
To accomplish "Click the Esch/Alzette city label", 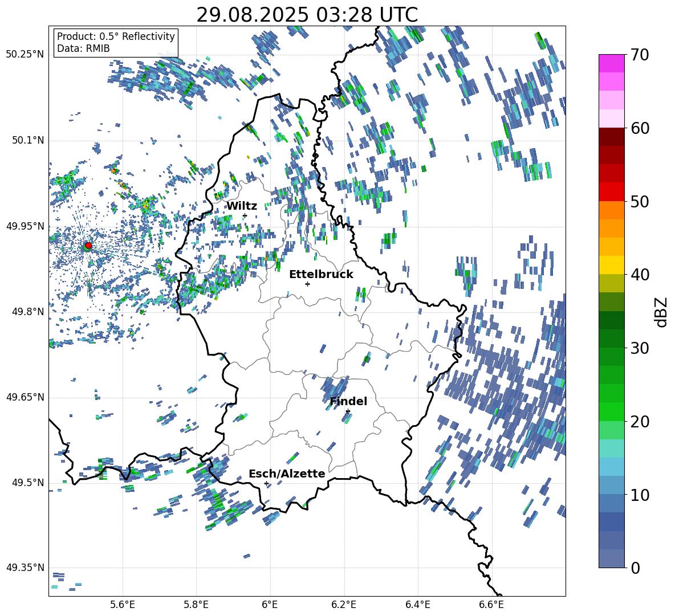I will click(x=287, y=474).
